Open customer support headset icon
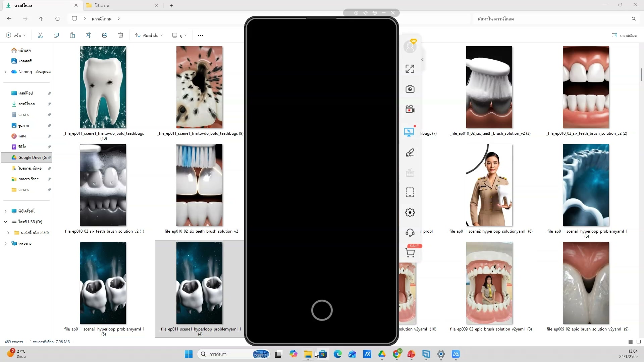The width and height of the screenshot is (644, 362). pyautogui.click(x=410, y=233)
